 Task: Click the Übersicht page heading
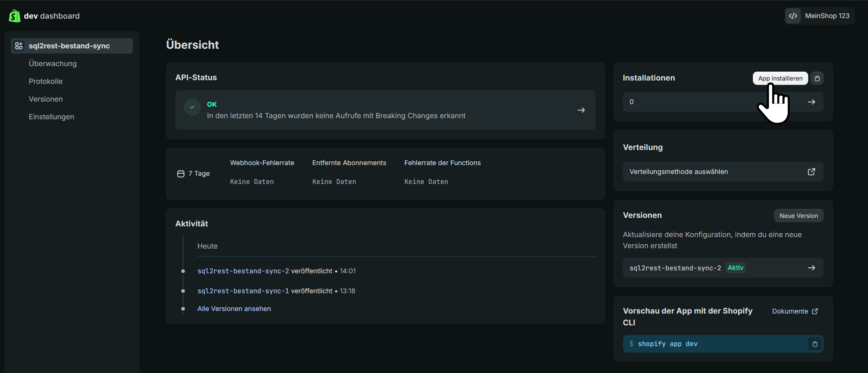pyautogui.click(x=193, y=45)
